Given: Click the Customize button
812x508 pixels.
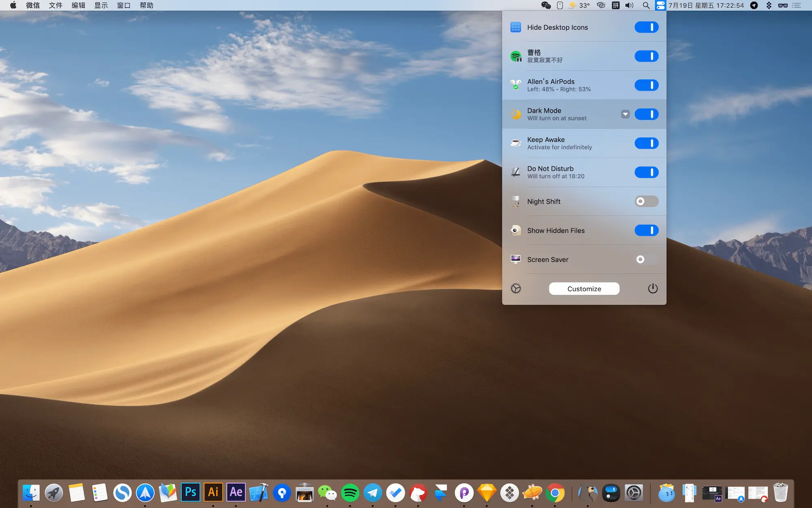Looking at the screenshot, I should 584,289.
